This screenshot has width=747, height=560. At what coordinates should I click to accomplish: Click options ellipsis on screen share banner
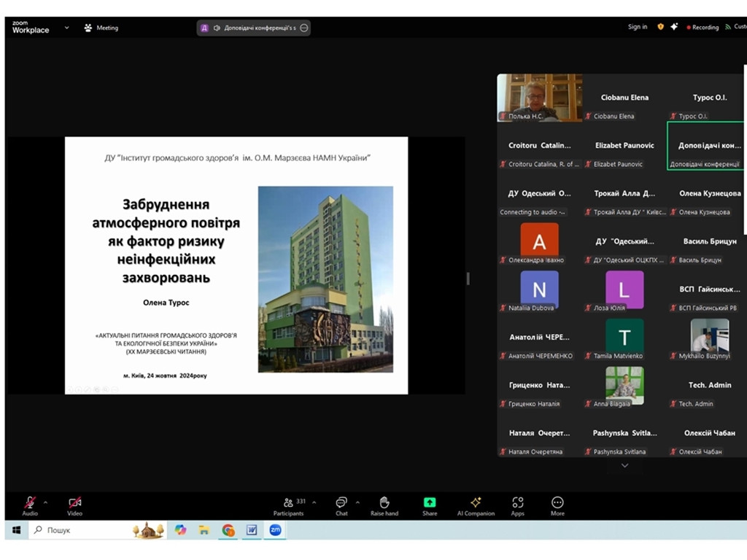[x=304, y=28]
